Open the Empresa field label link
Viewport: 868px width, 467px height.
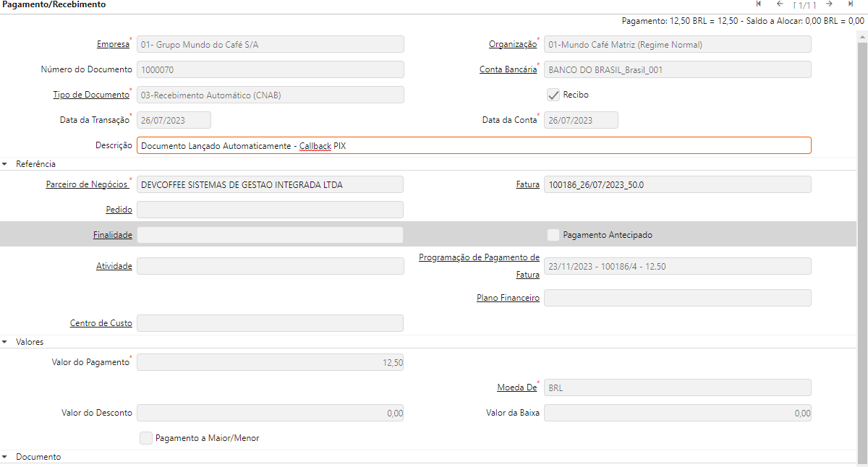113,44
